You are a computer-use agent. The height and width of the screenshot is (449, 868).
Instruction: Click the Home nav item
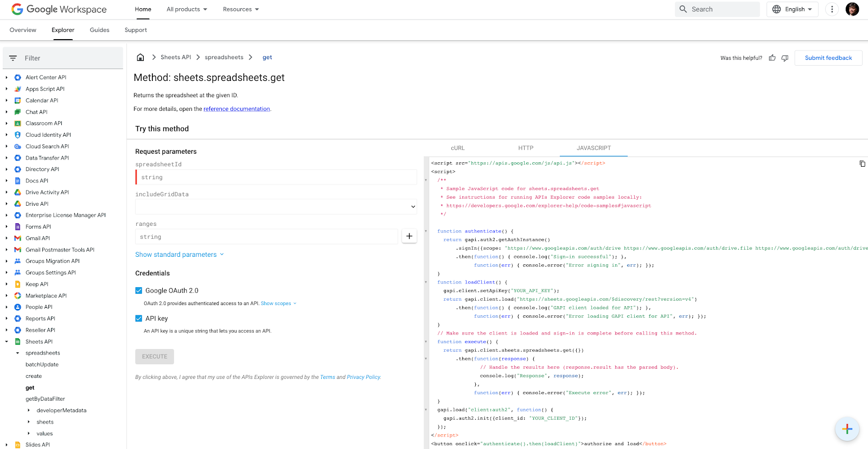coord(143,9)
